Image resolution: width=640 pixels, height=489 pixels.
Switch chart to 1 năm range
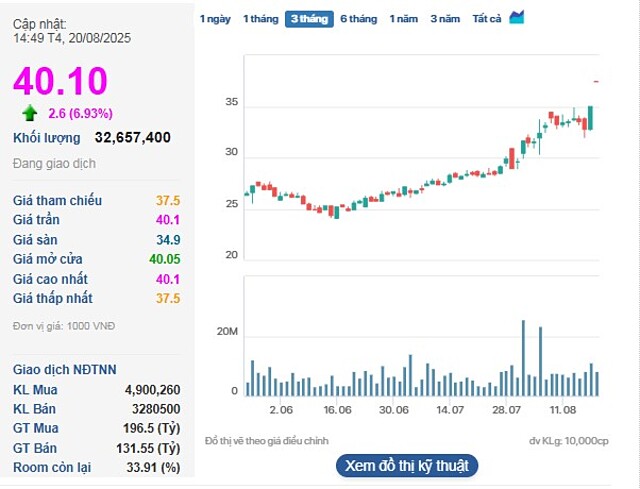pos(404,19)
